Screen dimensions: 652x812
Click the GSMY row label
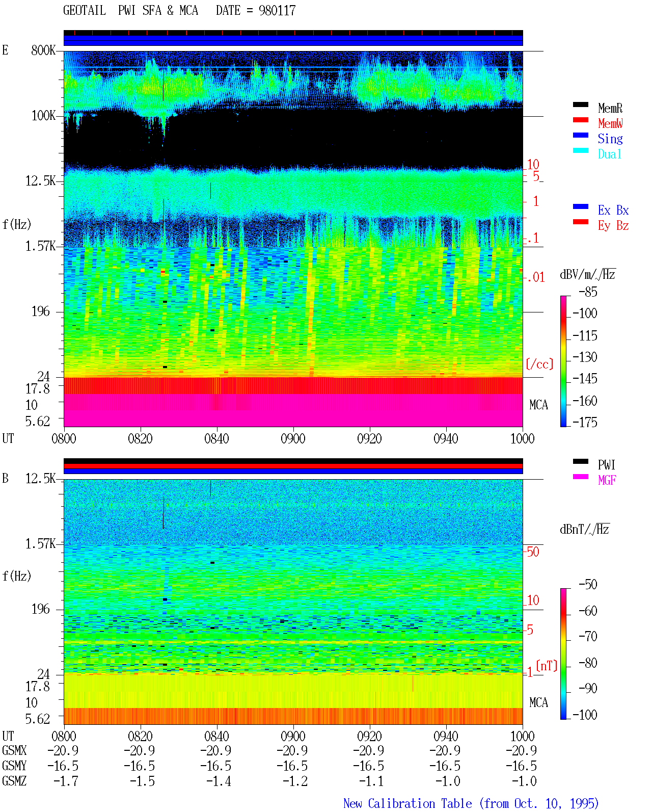click(14, 766)
